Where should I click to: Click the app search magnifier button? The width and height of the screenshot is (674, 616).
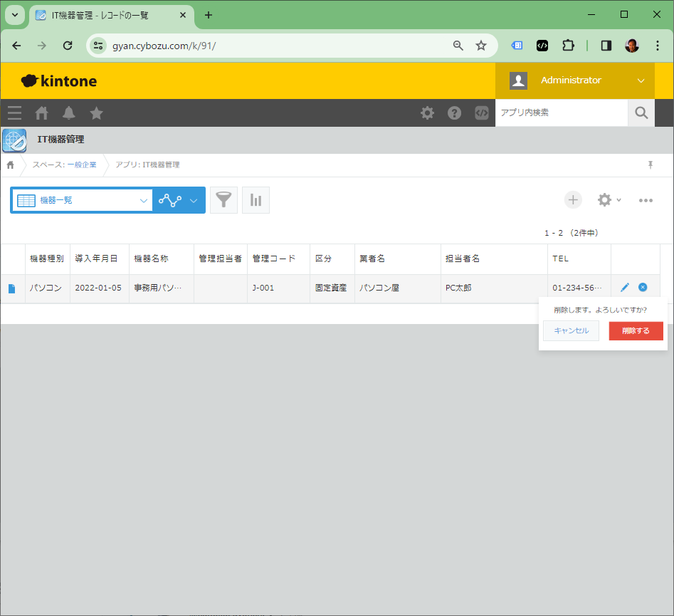pos(641,113)
